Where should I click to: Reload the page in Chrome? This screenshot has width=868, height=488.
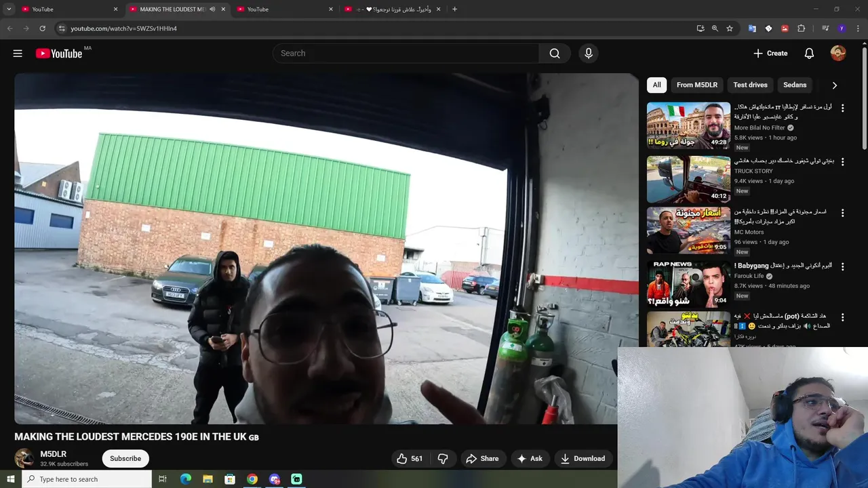(42, 28)
